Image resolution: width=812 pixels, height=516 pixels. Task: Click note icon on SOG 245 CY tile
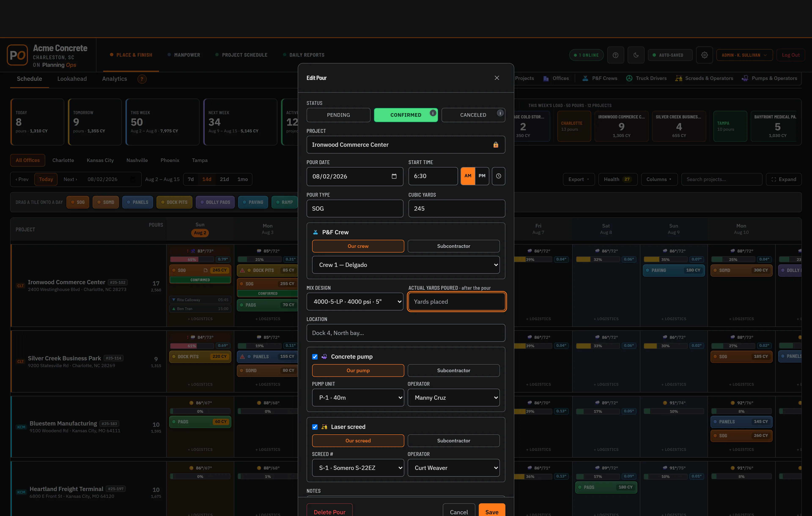[x=205, y=270]
